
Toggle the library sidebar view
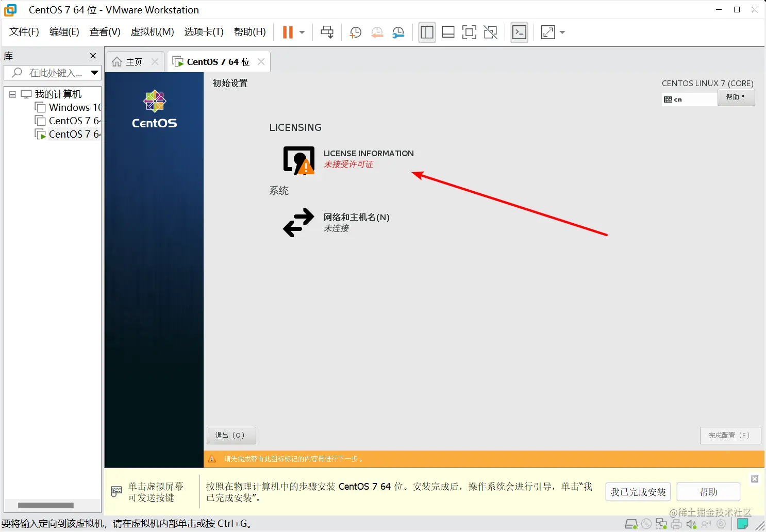click(x=427, y=32)
